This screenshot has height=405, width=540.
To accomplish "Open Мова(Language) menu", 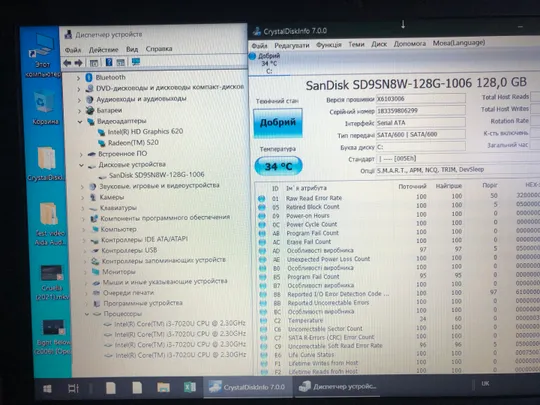I will click(459, 43).
